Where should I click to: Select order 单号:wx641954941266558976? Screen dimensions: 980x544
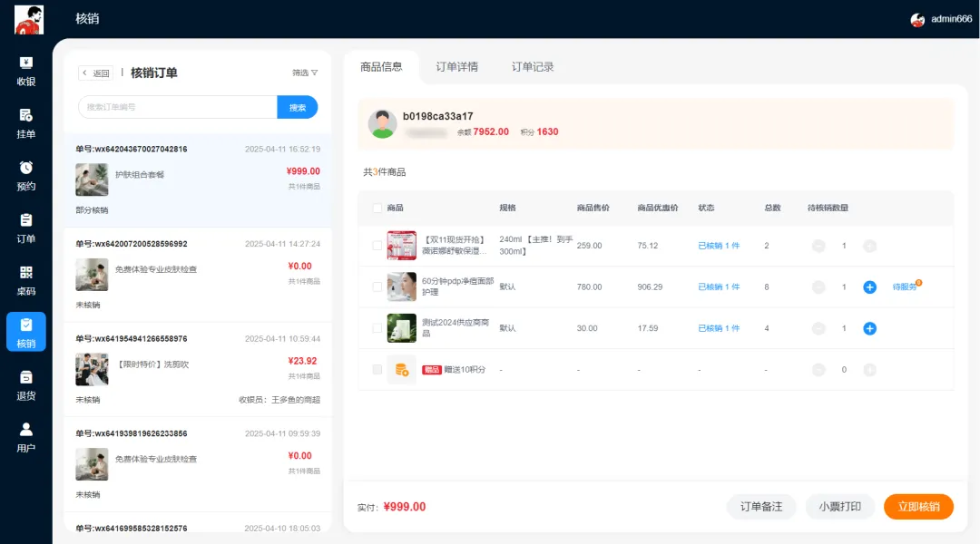pos(198,370)
